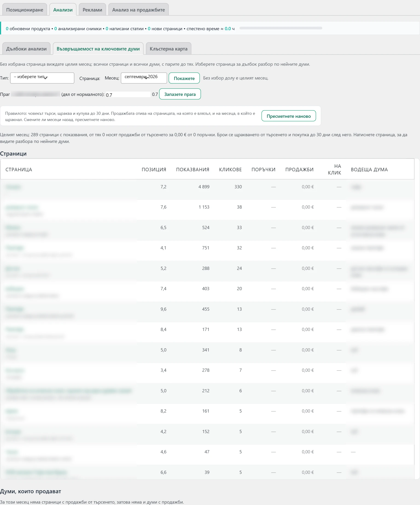Open the Дълбоки анализи sub-tab
Screen dimensions: 420x505
[x=26, y=49]
